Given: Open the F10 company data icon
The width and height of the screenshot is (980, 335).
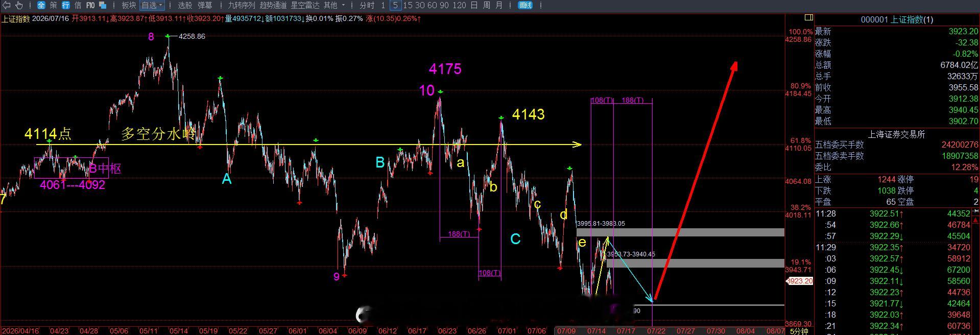Looking at the screenshot, I should [x=90, y=5].
